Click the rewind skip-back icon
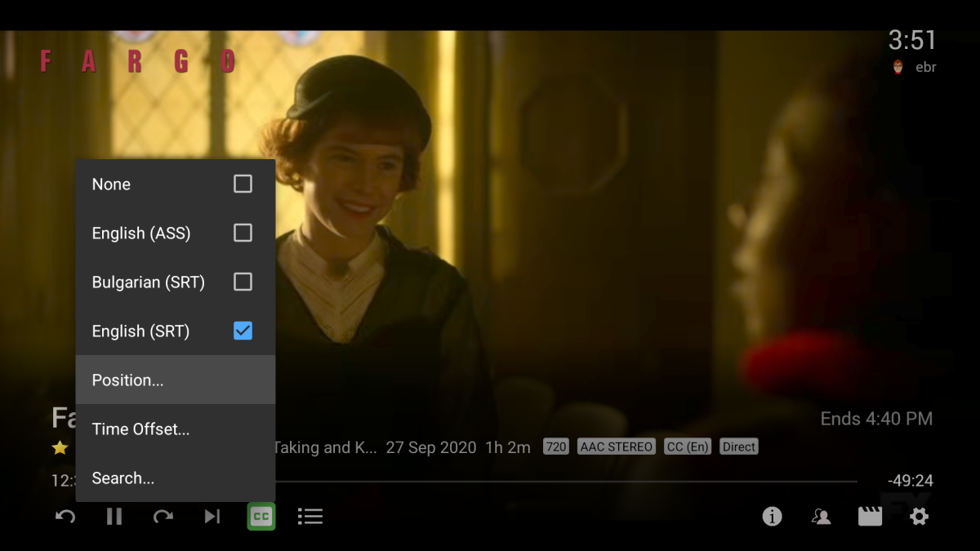Viewport: 980px width, 551px height. pos(65,516)
